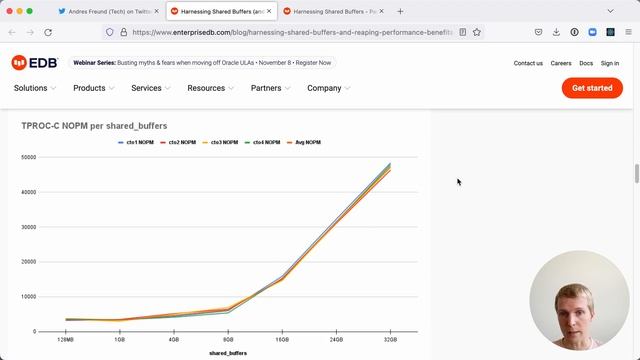Expand the Partners menu
Viewport: 640px width, 360px height.
[x=270, y=88]
